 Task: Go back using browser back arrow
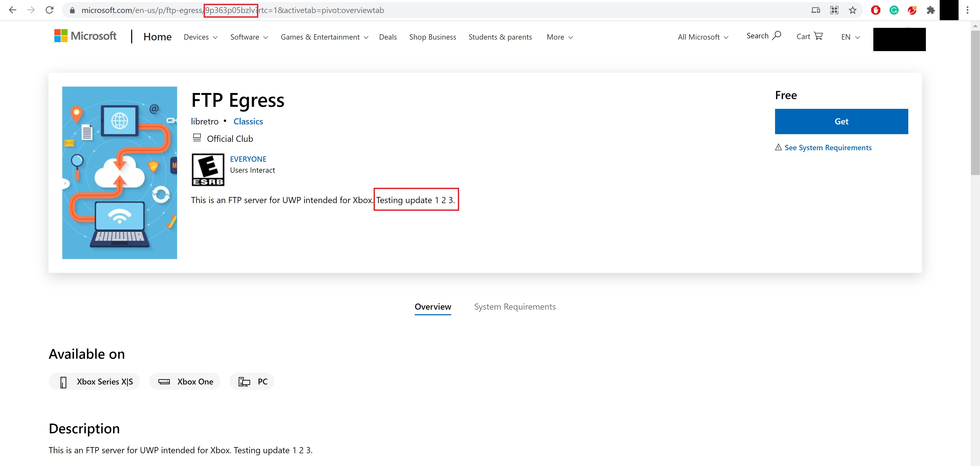point(13,10)
